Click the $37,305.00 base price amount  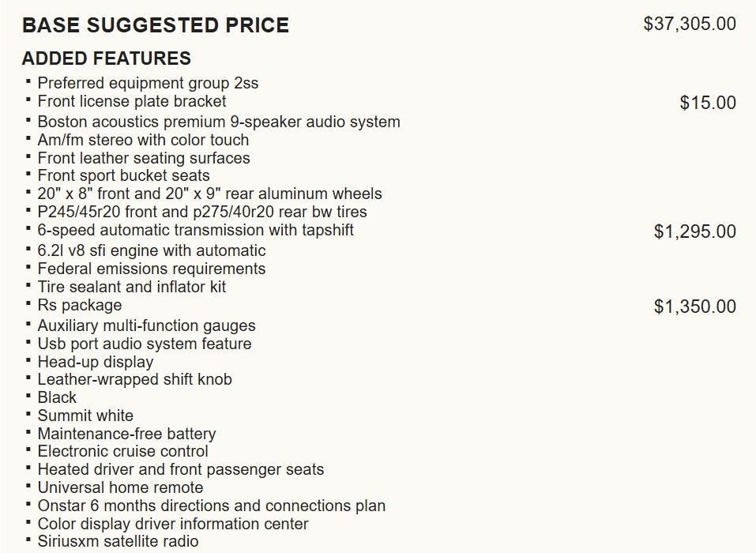click(x=690, y=24)
